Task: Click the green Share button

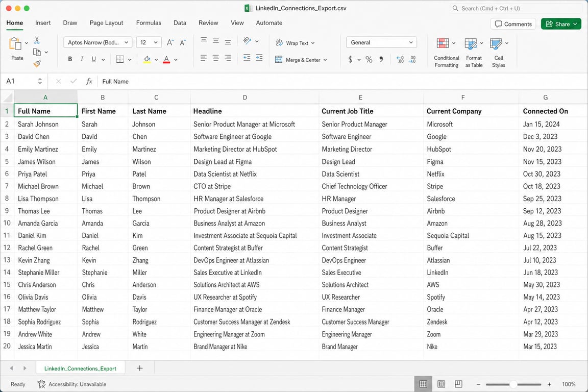Action: 561,24
